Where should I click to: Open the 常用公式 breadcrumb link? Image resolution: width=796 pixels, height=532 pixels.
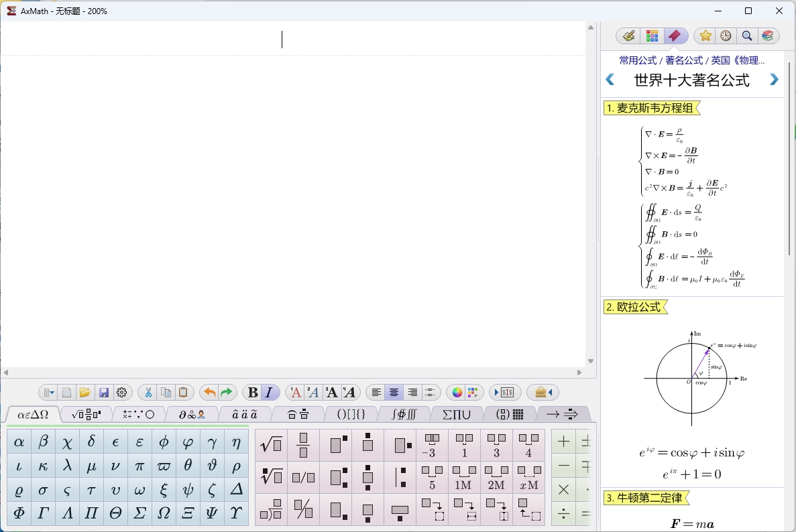click(637, 60)
